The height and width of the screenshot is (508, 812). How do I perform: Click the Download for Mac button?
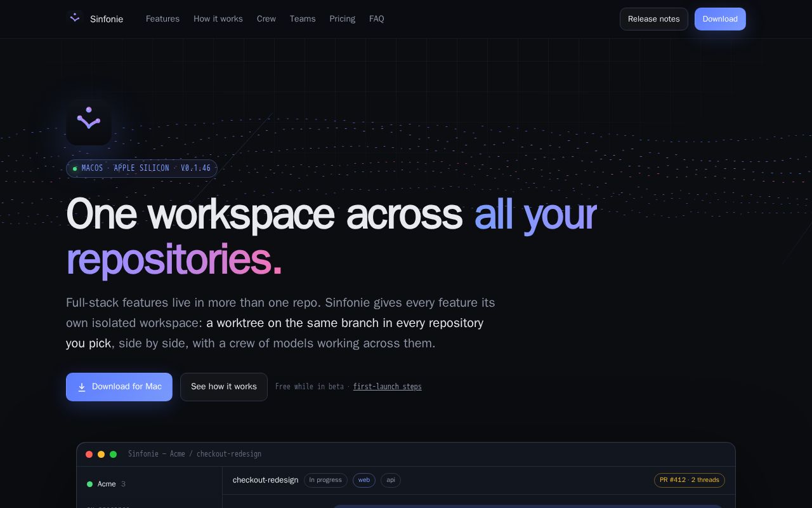coord(119,387)
